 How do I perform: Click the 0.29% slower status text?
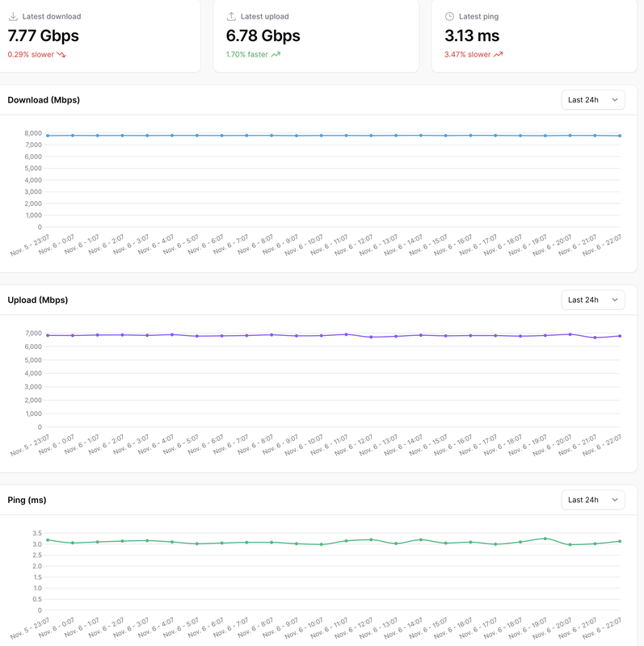click(31, 54)
